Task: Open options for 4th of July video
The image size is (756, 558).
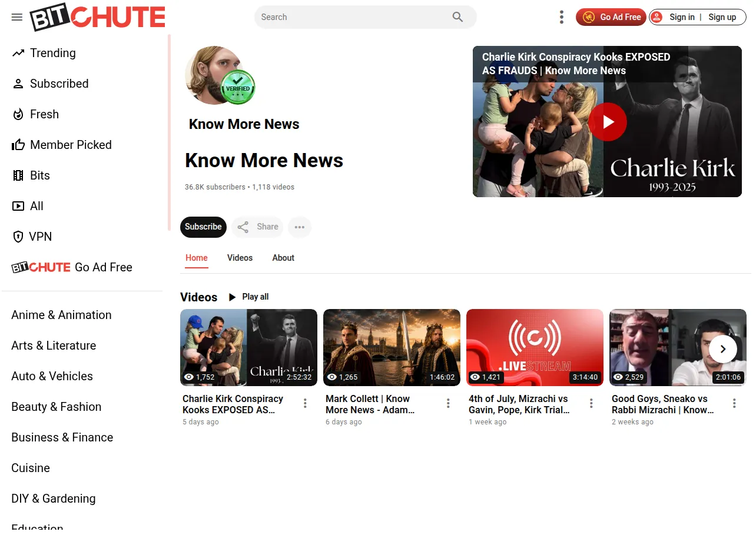Action: [x=591, y=403]
